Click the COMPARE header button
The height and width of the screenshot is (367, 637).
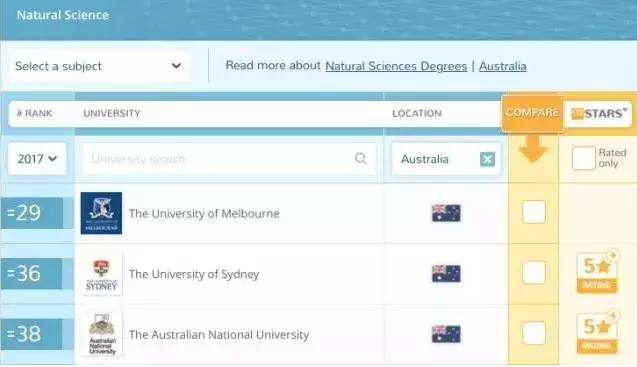(x=532, y=113)
